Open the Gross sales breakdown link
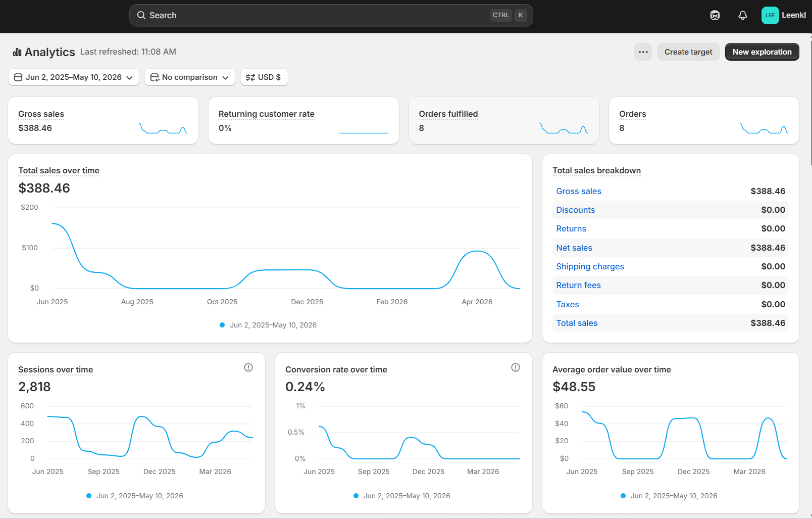This screenshot has height=519, width=812. point(579,191)
